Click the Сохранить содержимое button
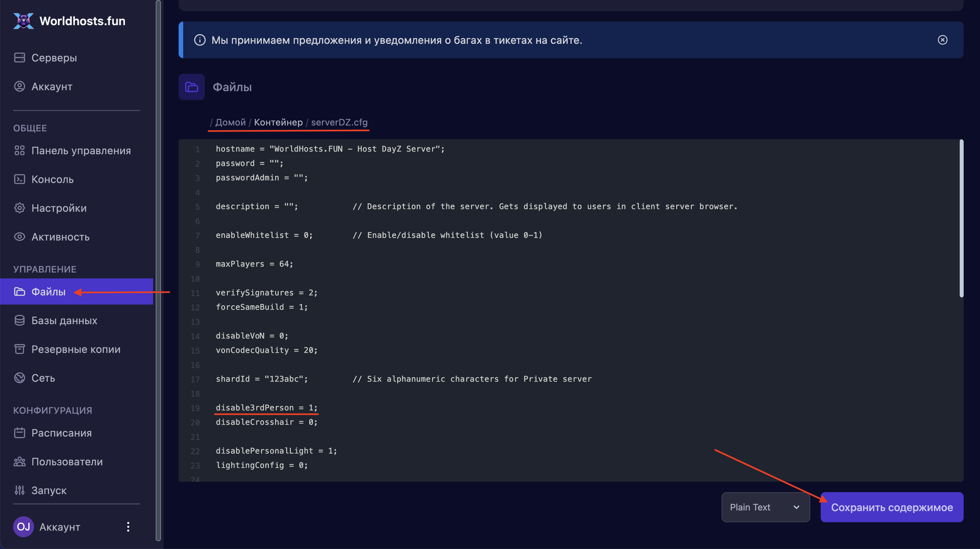 click(891, 507)
